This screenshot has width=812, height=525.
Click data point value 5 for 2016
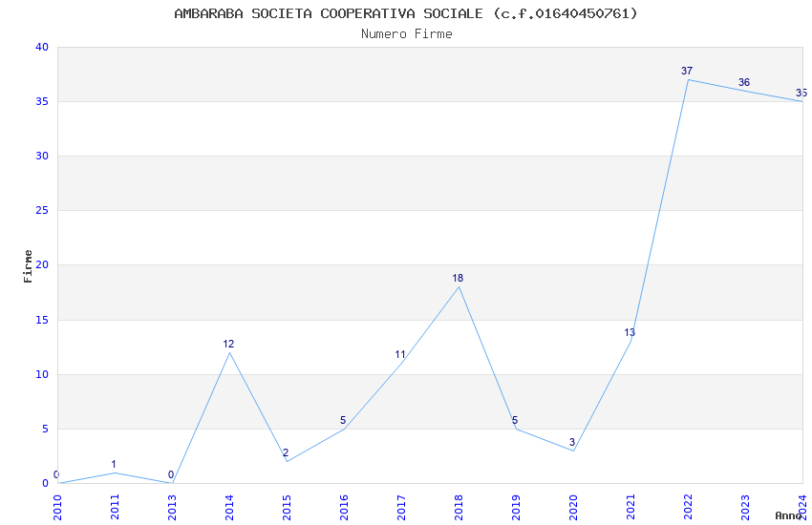point(343,421)
